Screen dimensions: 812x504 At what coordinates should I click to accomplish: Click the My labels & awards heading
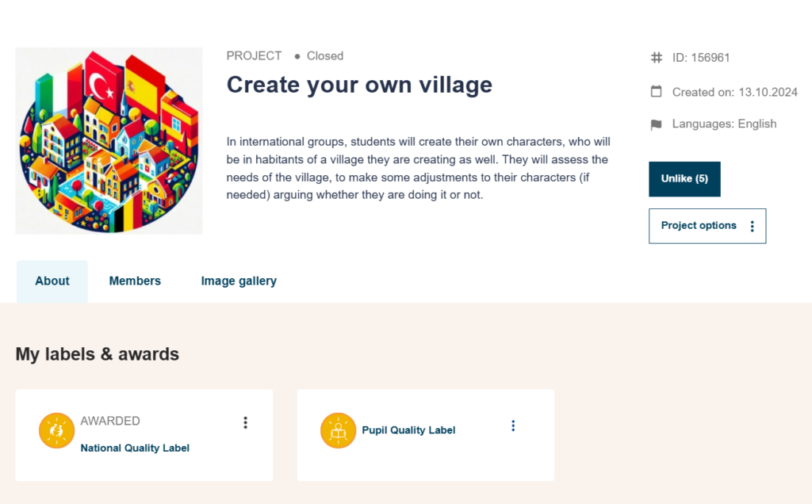98,354
